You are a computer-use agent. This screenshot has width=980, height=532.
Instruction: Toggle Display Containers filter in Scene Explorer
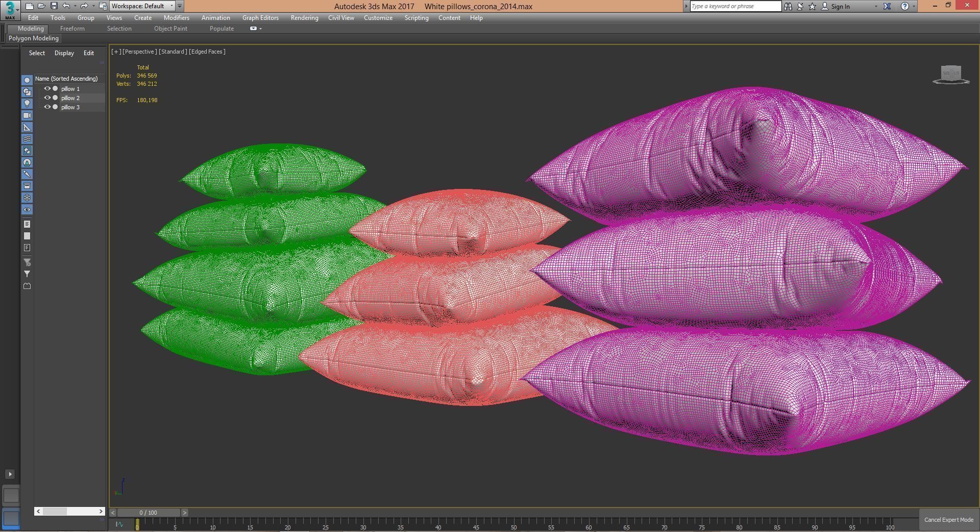(x=27, y=186)
